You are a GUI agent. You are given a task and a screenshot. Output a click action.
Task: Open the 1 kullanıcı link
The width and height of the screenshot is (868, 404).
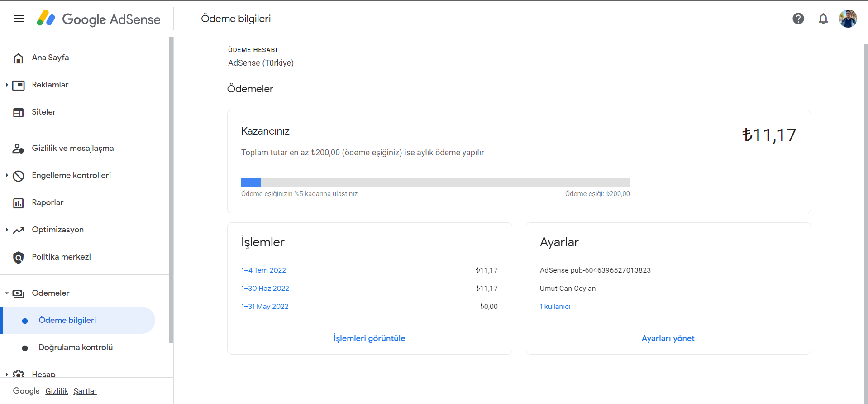tap(555, 306)
